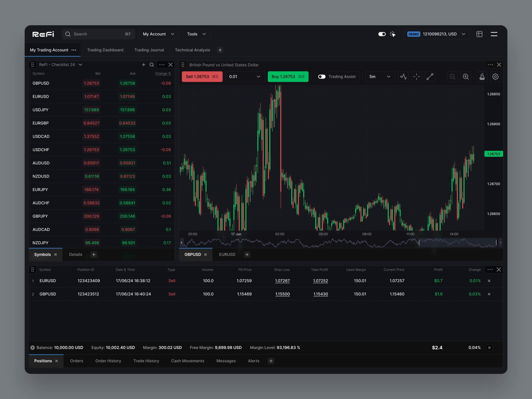Select the AUDUSD row in watchlist
The height and width of the screenshot is (399, 532).
coord(102,163)
